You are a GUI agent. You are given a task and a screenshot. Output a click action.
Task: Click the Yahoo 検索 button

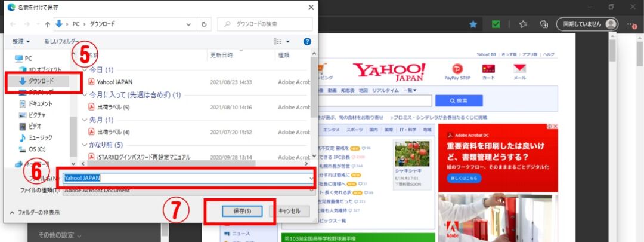click(459, 100)
